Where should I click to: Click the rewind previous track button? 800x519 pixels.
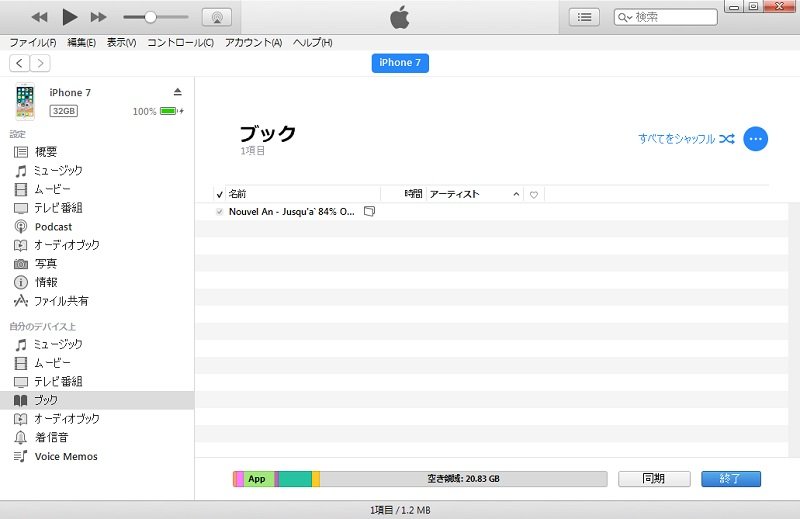coord(39,17)
